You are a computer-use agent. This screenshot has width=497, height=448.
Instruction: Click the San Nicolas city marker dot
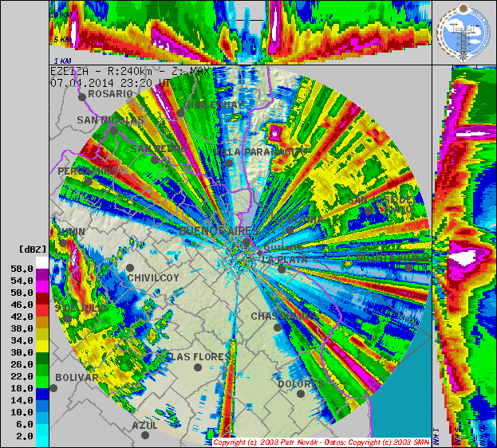114,131
